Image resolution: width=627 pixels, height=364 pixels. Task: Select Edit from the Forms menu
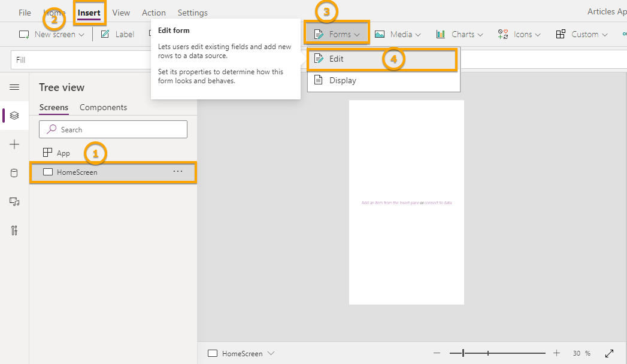[337, 59]
